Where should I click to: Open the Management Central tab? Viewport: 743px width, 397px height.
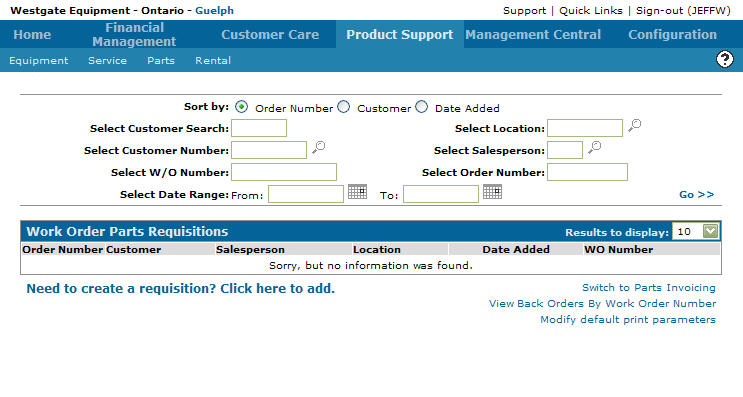(x=533, y=35)
